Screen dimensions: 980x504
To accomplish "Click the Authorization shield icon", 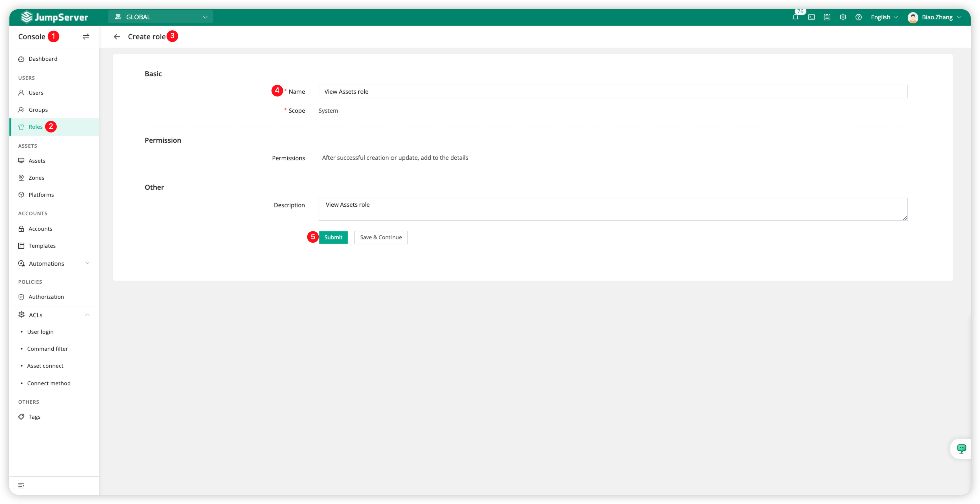I will coord(21,297).
